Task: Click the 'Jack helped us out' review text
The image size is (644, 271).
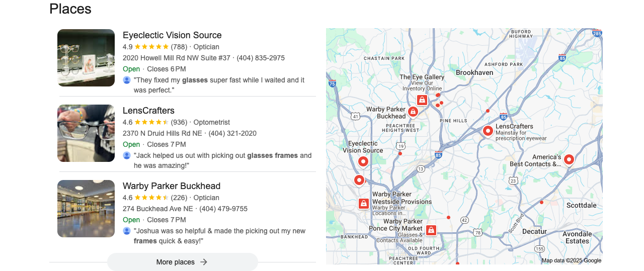Action: click(x=223, y=160)
